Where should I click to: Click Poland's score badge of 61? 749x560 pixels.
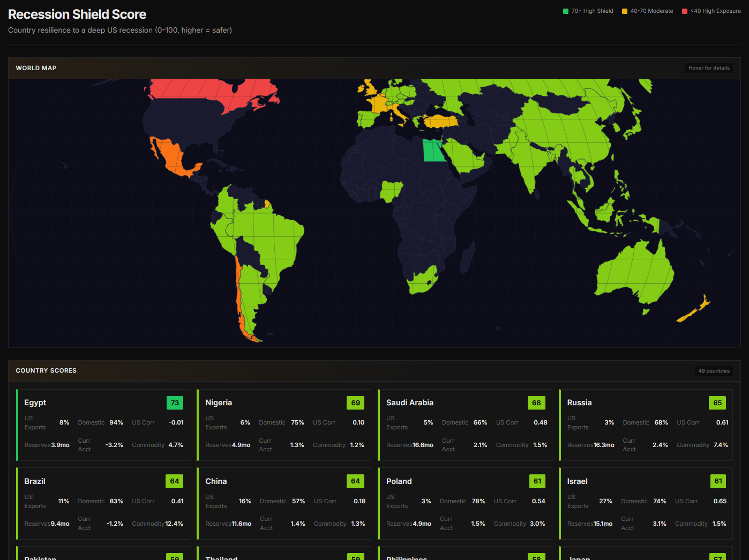coord(537,481)
